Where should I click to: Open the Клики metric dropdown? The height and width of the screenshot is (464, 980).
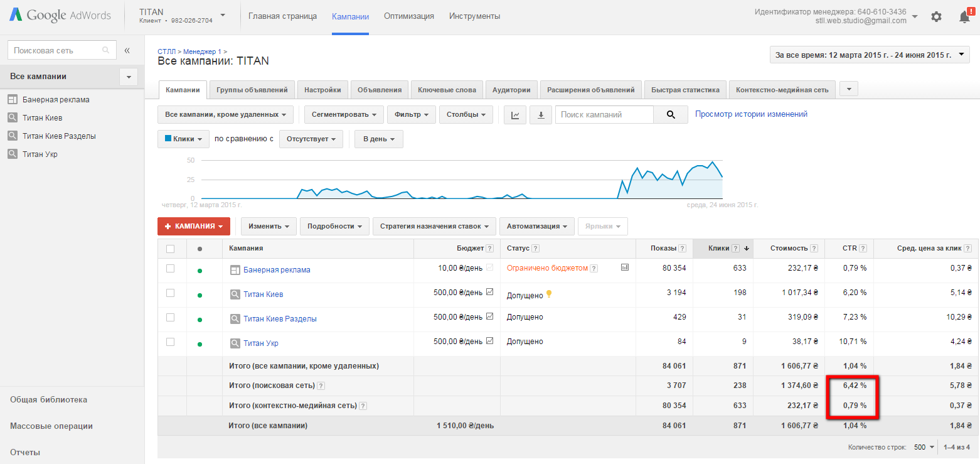click(183, 139)
